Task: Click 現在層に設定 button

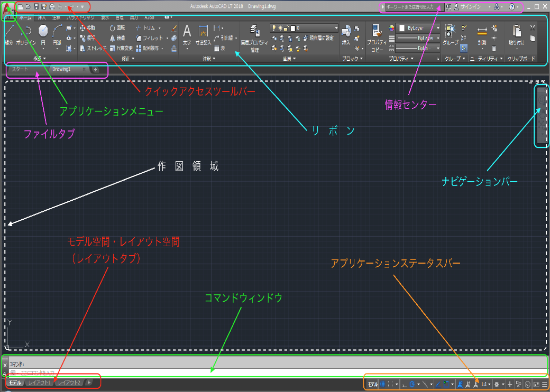Action: [318, 38]
